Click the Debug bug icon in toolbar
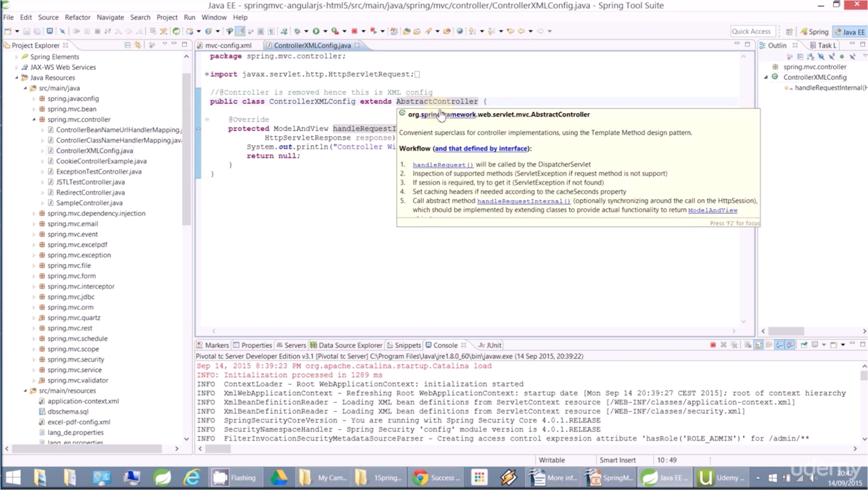Viewport: 868px width, 490px height. (x=297, y=31)
